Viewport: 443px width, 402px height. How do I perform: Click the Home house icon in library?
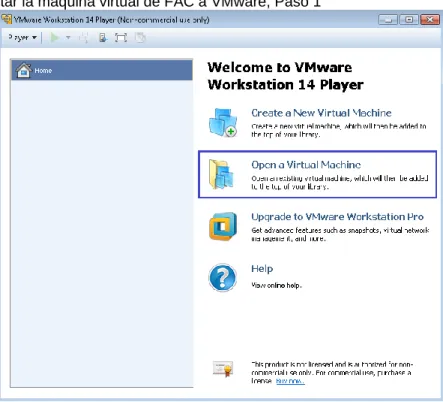(x=24, y=70)
